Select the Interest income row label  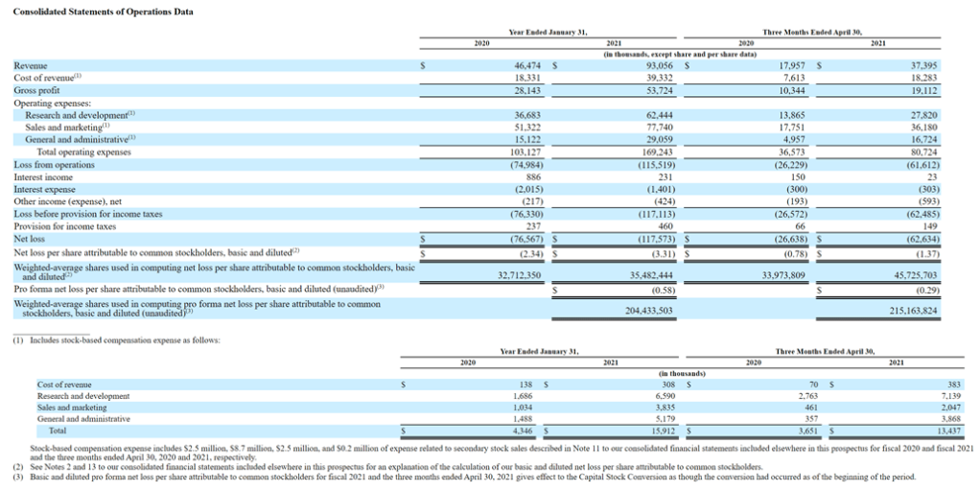[43, 177]
